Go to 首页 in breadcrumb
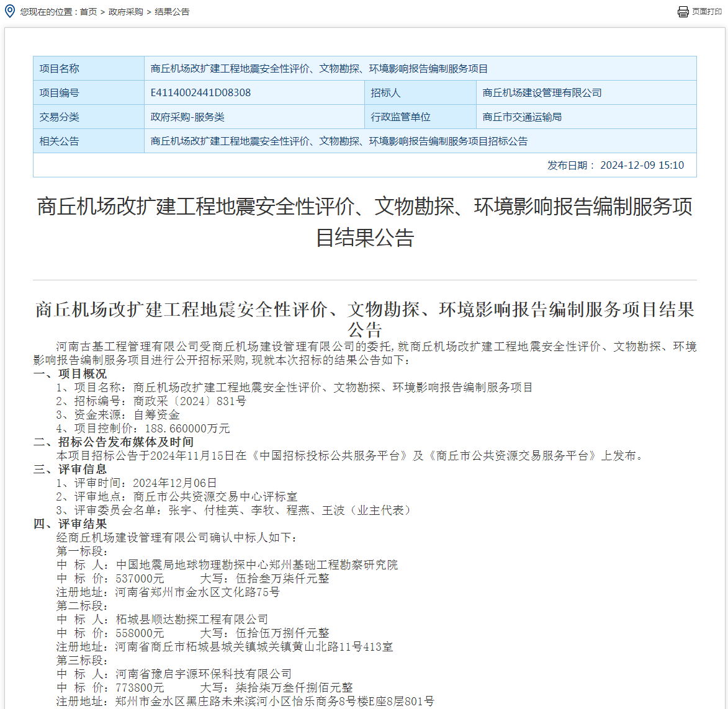The height and width of the screenshot is (709, 728). pos(88,12)
